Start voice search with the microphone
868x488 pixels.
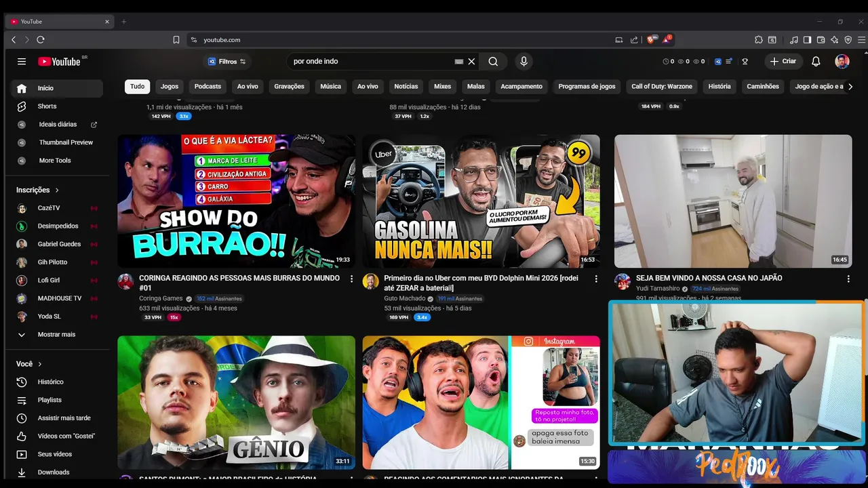click(x=524, y=61)
